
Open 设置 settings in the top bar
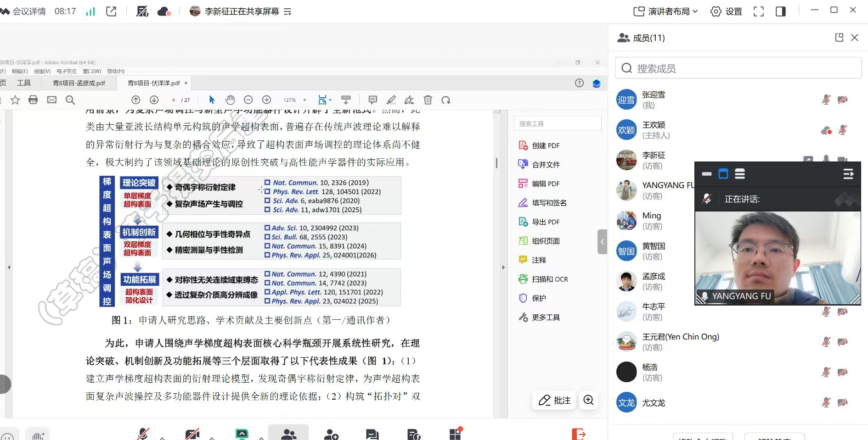point(726,11)
